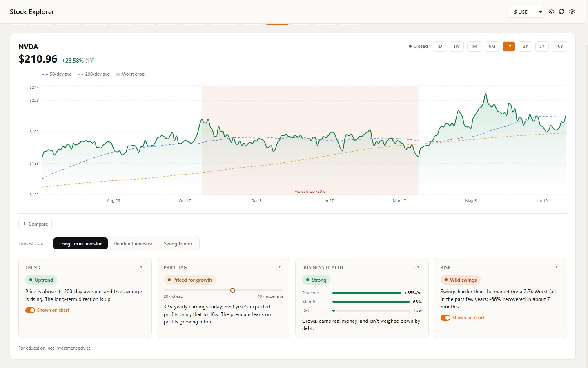Click the price tag valuation slider handle
Screen dimensions: 588x368
pos(233,290)
